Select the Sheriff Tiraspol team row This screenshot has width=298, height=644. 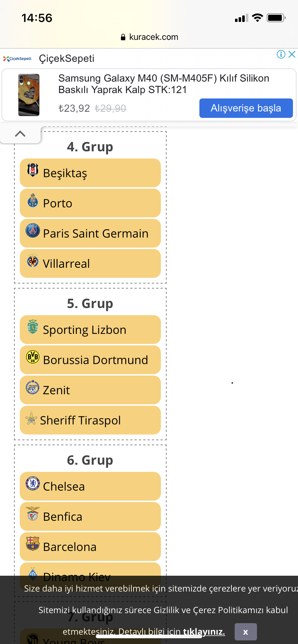pyautogui.click(x=90, y=420)
